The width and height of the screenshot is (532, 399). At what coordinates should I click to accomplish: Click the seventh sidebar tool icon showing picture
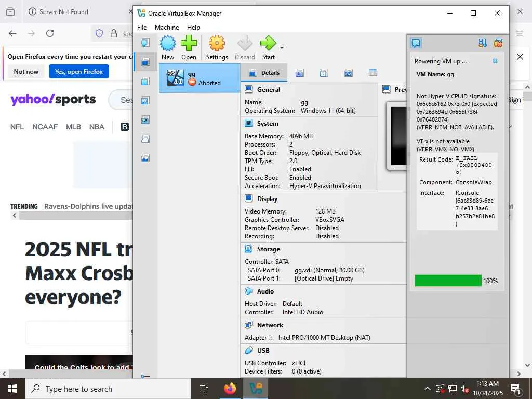(145, 158)
